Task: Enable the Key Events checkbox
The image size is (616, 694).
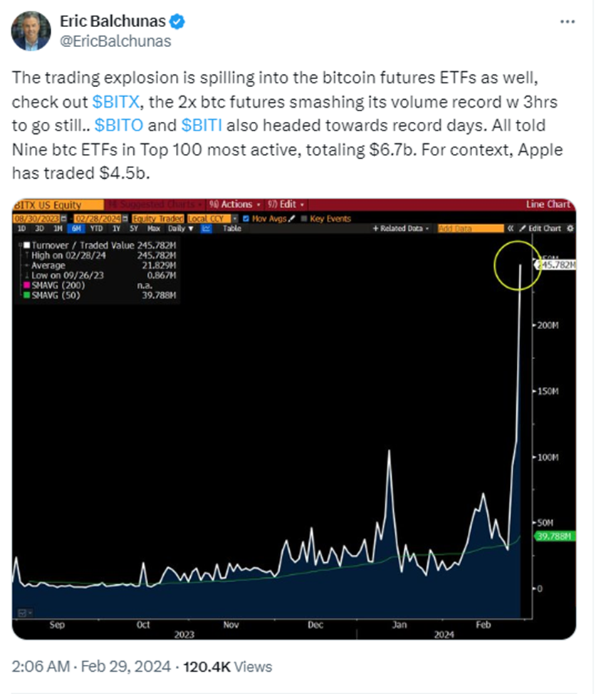Action: (305, 219)
